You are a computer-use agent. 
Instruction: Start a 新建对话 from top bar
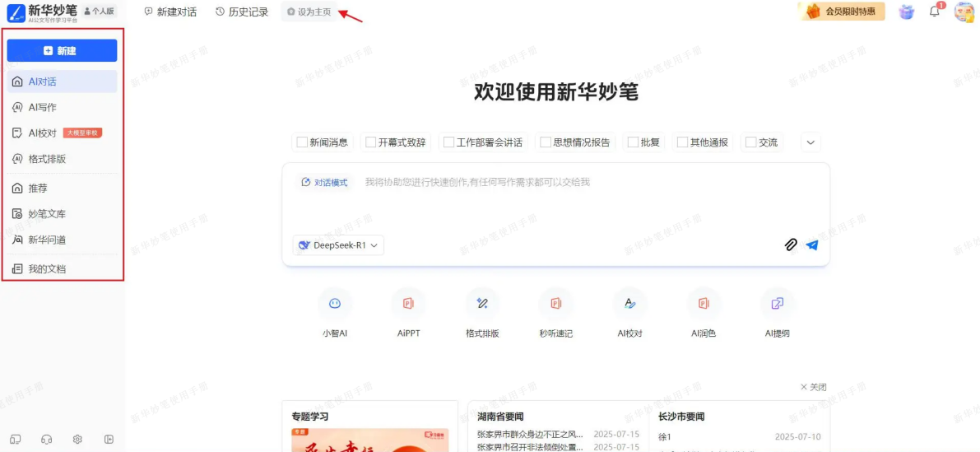click(170, 12)
